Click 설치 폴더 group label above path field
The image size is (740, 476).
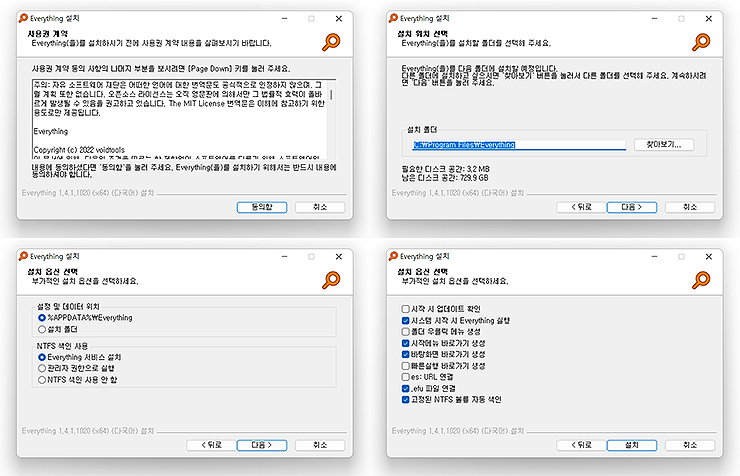point(422,130)
